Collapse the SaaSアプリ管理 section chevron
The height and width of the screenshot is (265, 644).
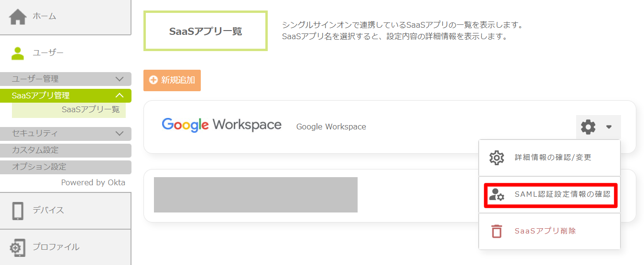[120, 95]
